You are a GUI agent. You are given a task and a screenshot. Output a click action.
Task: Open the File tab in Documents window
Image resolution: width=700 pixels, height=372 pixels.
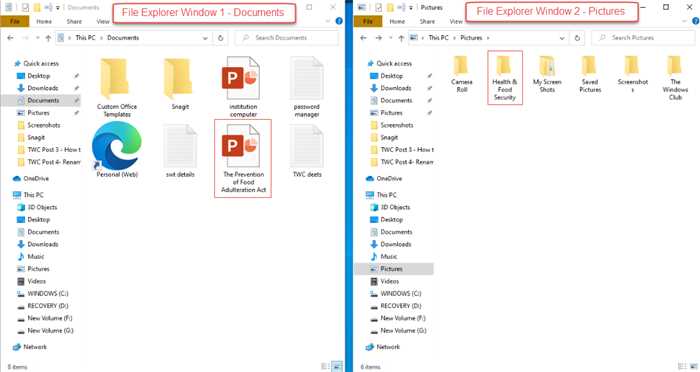click(15, 21)
